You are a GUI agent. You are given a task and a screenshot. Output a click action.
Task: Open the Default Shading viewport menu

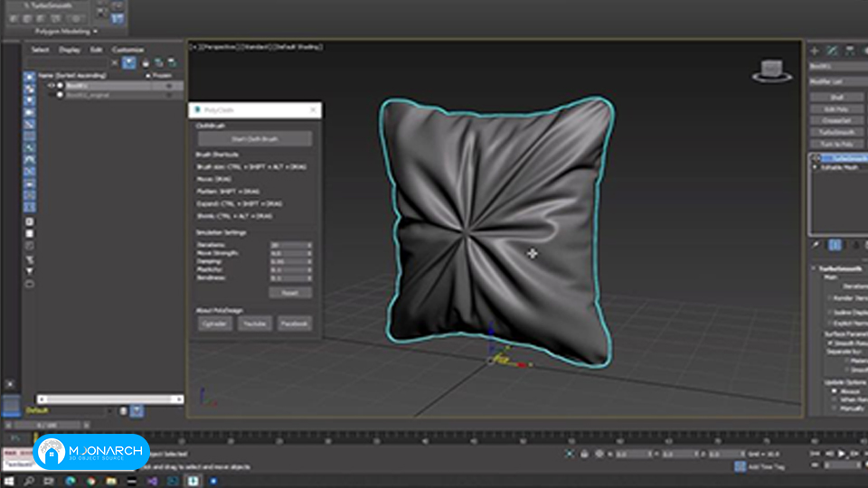[298, 47]
